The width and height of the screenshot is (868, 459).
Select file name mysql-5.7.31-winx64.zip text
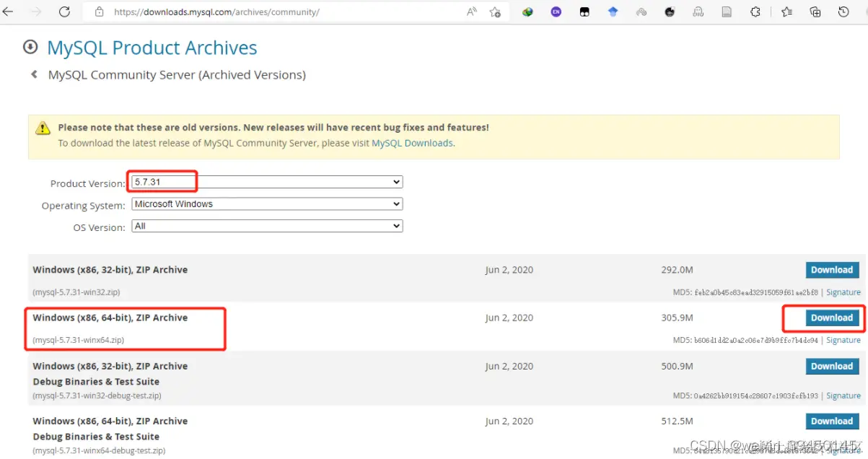coord(78,340)
